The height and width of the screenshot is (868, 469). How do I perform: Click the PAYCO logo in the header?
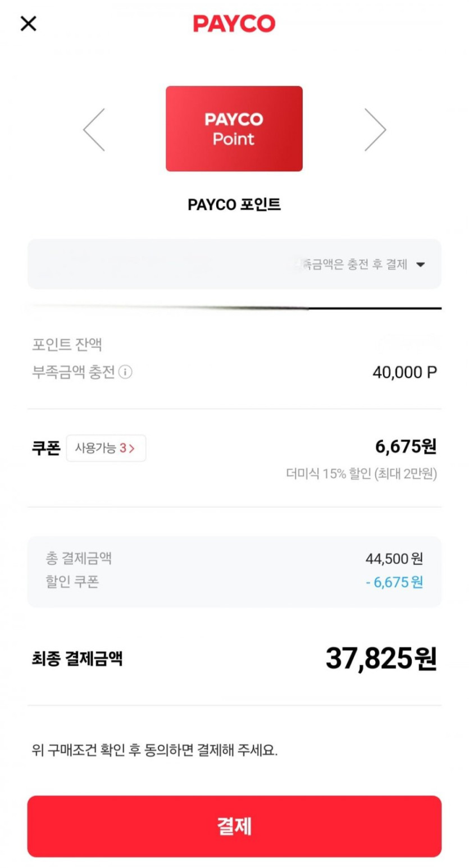point(234,24)
